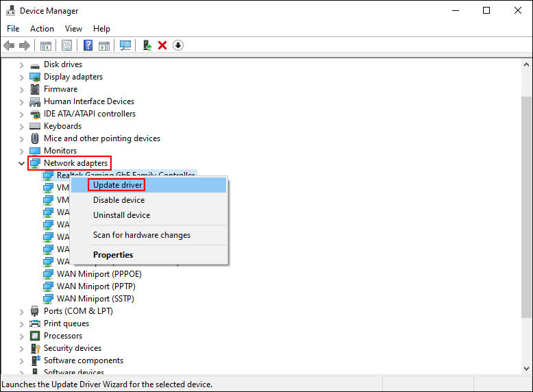Image resolution: width=533 pixels, height=392 pixels.
Task: Click the scrollbar up arrow
Action: click(x=526, y=64)
